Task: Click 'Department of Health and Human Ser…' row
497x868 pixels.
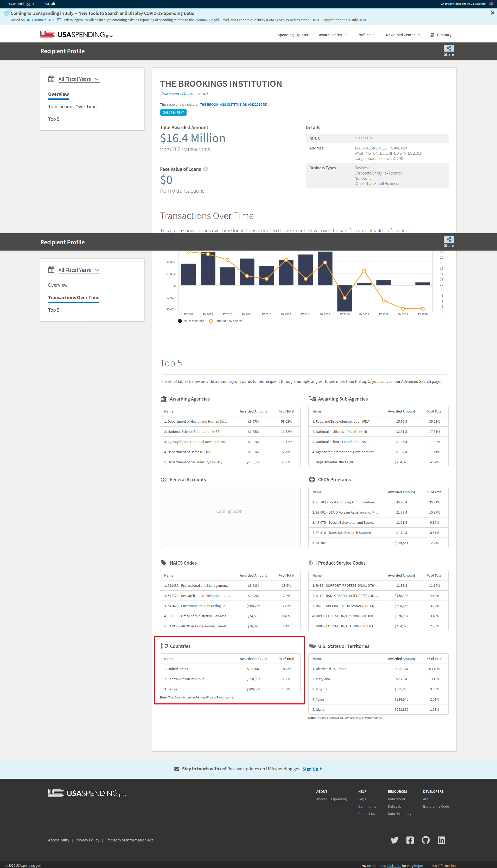Action: [x=230, y=422]
